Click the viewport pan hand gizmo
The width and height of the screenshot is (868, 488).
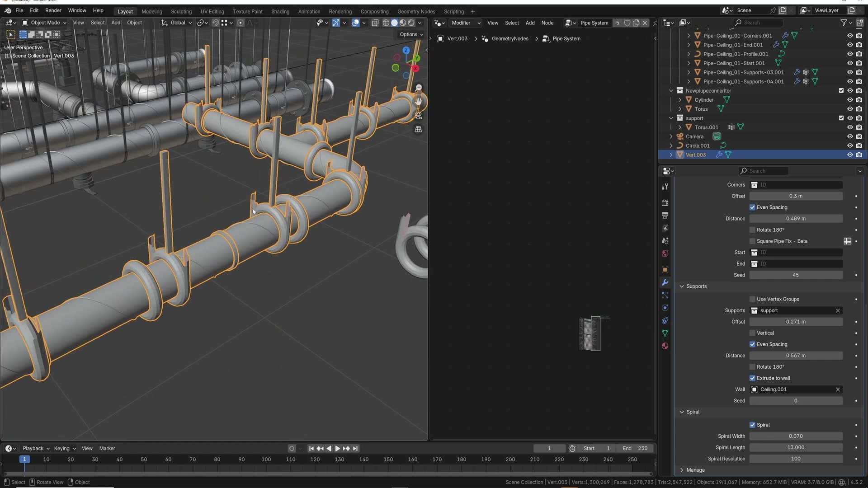pyautogui.click(x=419, y=102)
